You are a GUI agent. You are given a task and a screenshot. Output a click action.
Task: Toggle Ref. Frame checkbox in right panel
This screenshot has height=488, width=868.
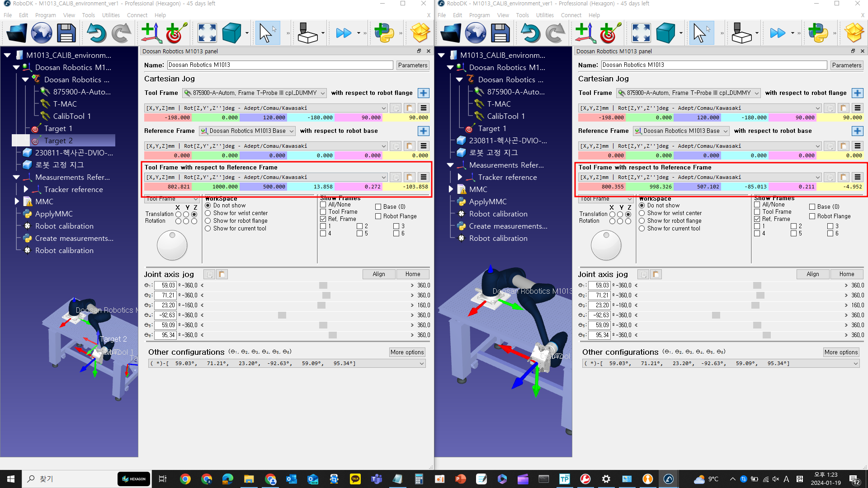point(757,219)
